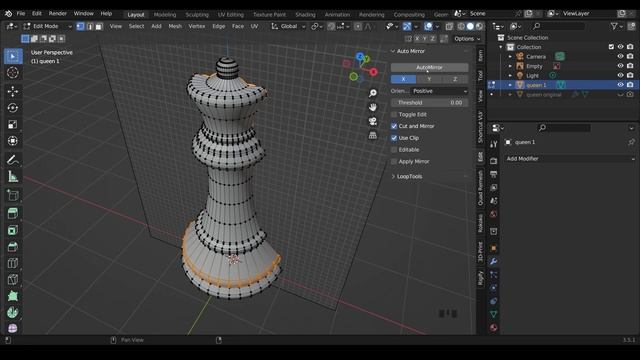The height and width of the screenshot is (360, 640).
Task: Select the Cursor tool
Action: (x=13, y=73)
